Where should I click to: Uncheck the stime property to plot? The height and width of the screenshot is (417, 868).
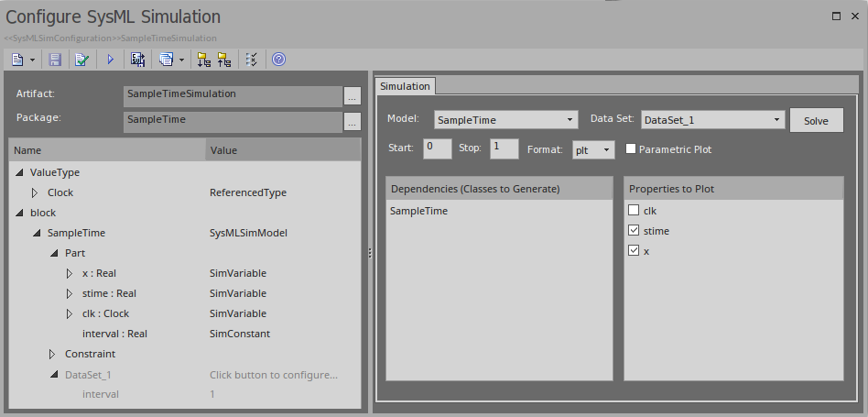pyautogui.click(x=634, y=231)
